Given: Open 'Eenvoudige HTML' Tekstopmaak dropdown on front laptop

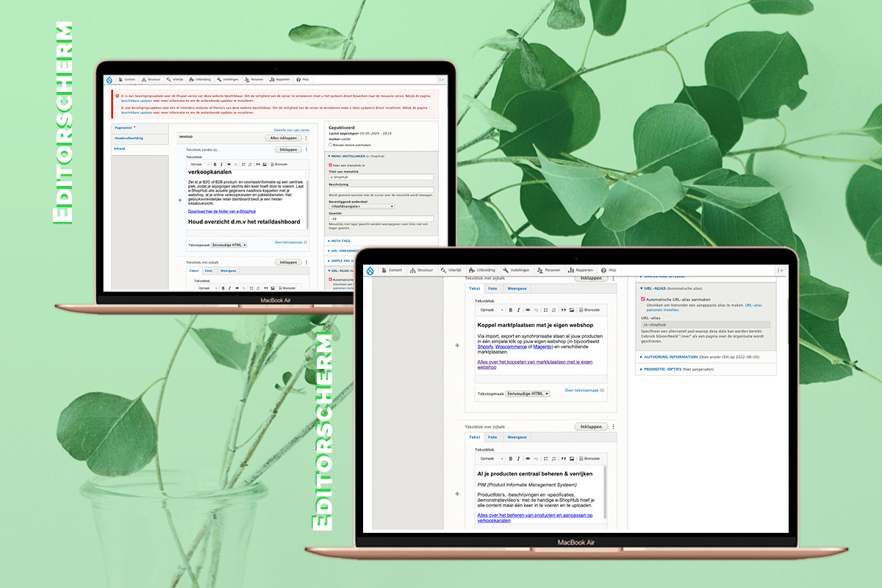Looking at the screenshot, I should coord(528,394).
